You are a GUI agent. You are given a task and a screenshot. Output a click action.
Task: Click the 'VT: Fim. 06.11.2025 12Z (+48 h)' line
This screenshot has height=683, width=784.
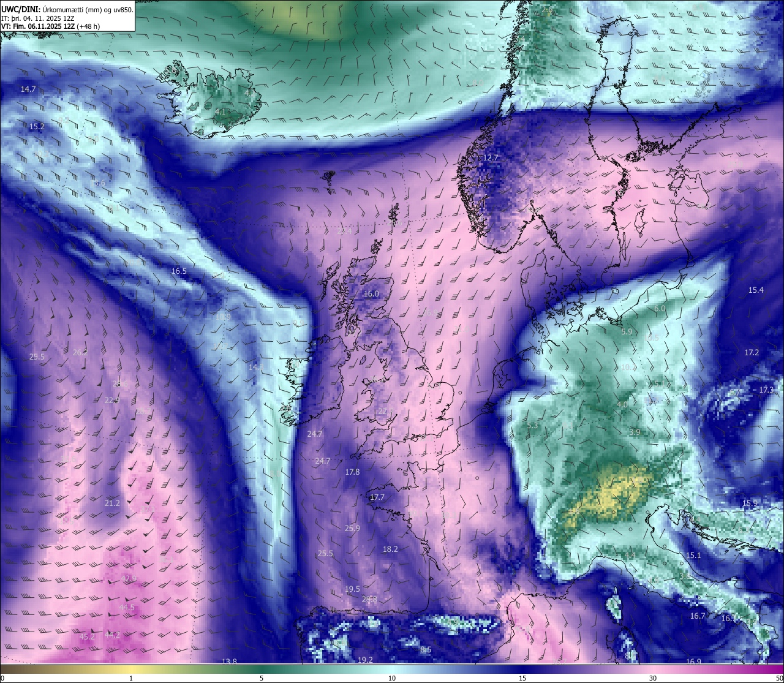click(51, 26)
